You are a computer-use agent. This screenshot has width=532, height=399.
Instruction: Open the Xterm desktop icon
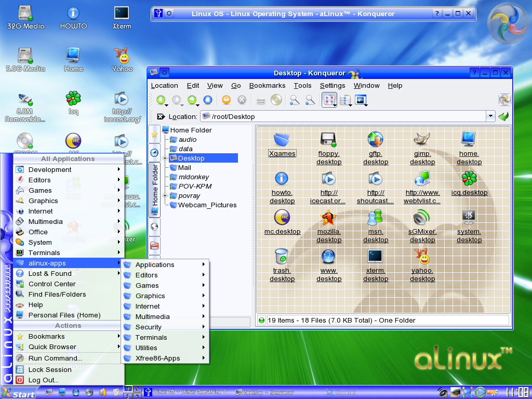pyautogui.click(x=122, y=18)
